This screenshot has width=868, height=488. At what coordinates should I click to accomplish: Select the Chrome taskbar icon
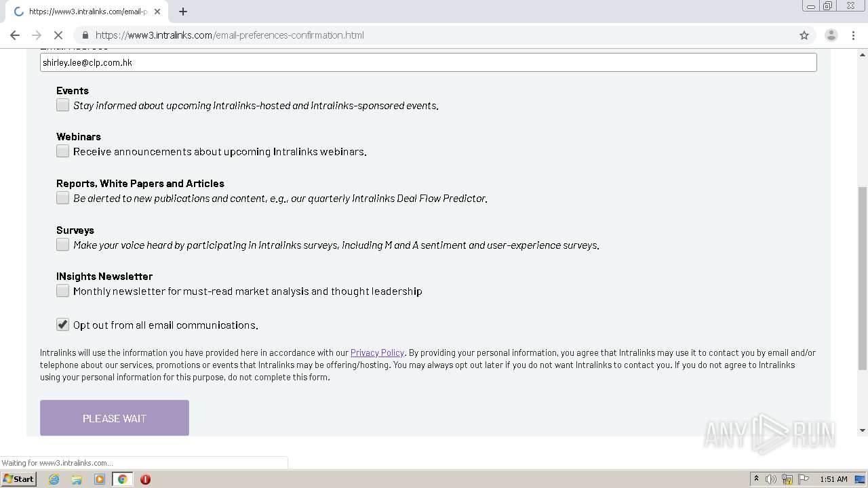pyautogui.click(x=122, y=479)
